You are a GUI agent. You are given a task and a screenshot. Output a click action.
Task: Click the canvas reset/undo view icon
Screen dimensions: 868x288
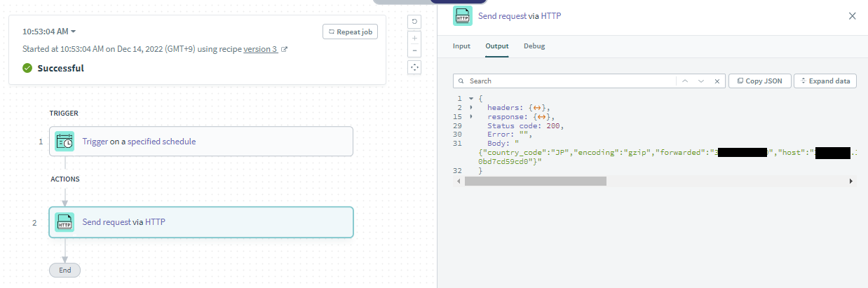coord(414,22)
